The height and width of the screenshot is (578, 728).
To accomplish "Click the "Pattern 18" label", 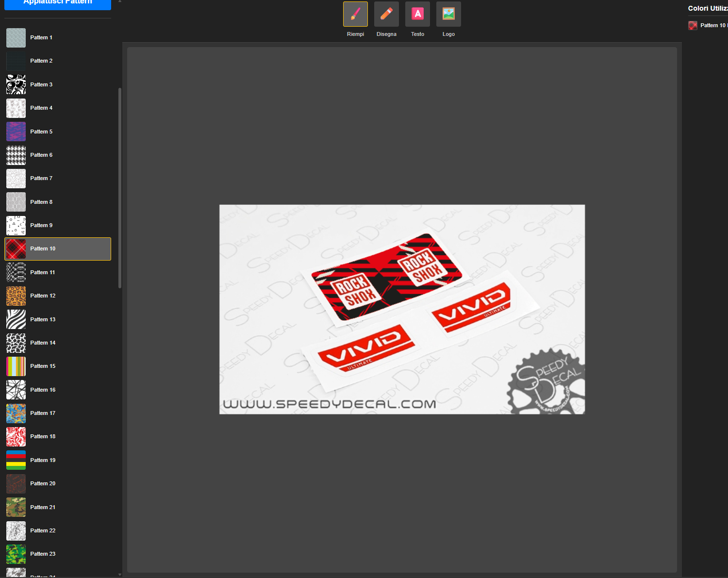I will pyautogui.click(x=43, y=436).
